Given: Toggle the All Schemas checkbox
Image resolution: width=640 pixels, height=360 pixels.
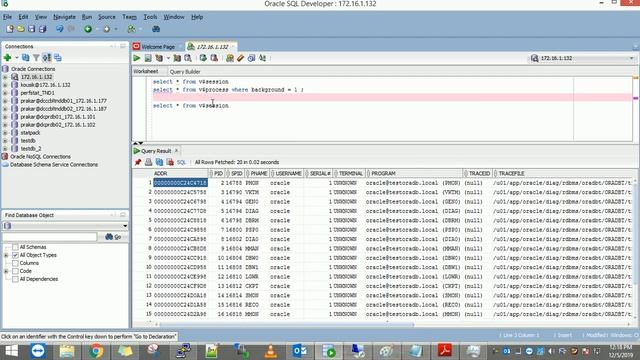Looking at the screenshot, I should click(x=16, y=247).
